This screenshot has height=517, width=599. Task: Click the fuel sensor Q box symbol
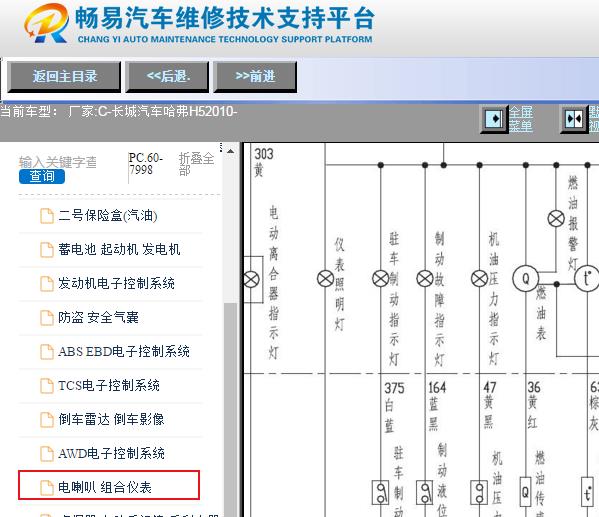[x=526, y=492]
